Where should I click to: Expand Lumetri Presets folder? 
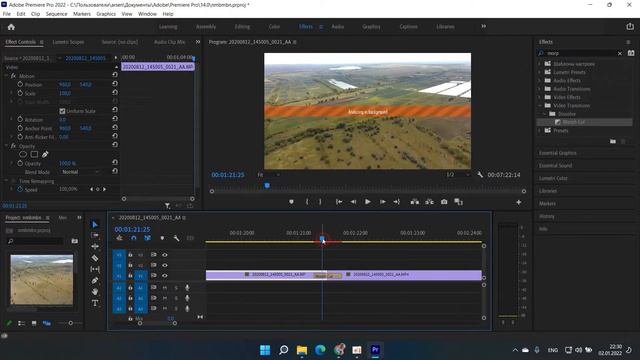[x=540, y=72]
